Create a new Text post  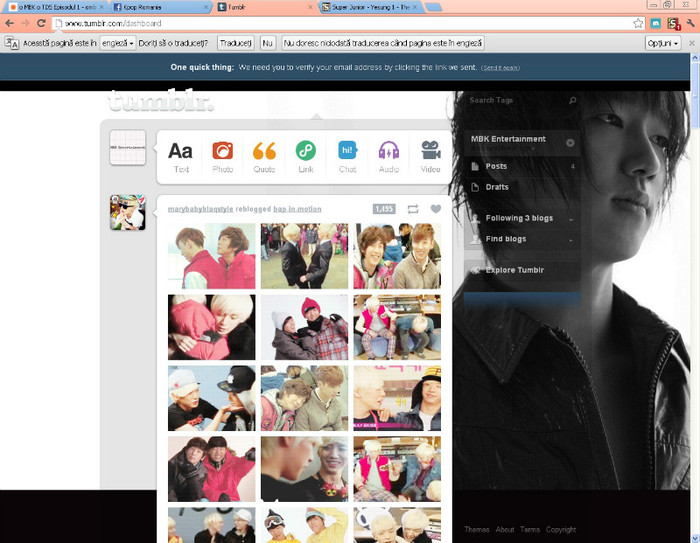181,156
